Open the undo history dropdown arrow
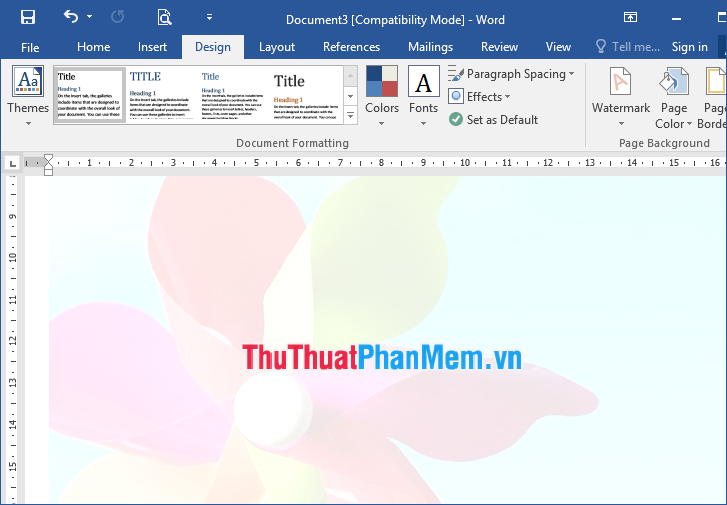This screenshot has width=727, height=505. pyautogui.click(x=89, y=17)
